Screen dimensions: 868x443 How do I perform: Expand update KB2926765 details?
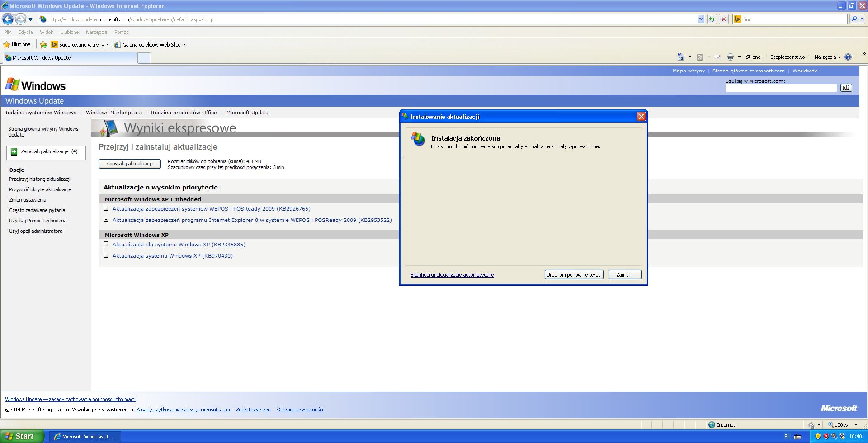pyautogui.click(x=106, y=208)
